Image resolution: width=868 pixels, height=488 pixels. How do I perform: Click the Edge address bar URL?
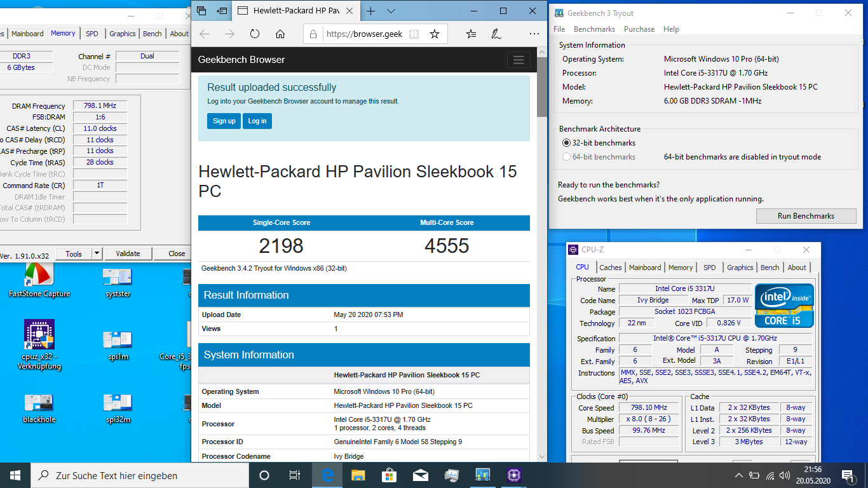364,34
